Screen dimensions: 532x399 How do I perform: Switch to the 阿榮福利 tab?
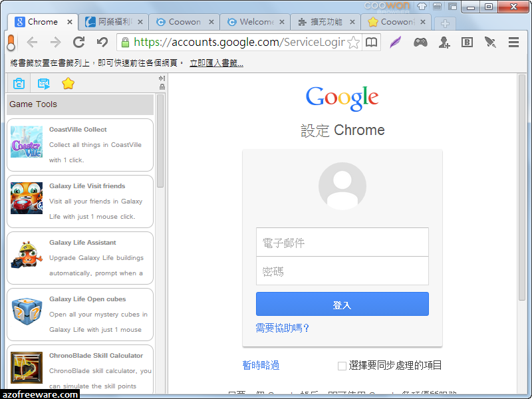click(114, 22)
